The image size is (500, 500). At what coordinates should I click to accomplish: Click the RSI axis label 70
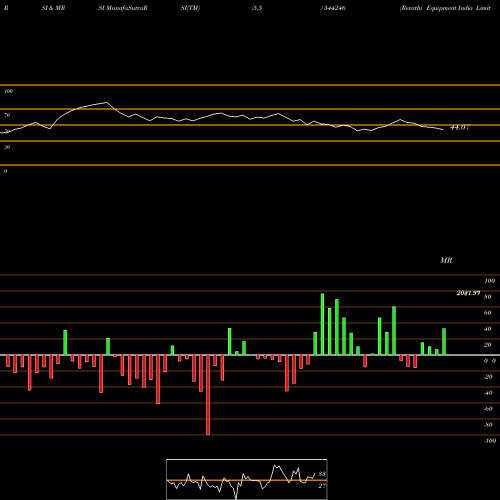coord(7,115)
